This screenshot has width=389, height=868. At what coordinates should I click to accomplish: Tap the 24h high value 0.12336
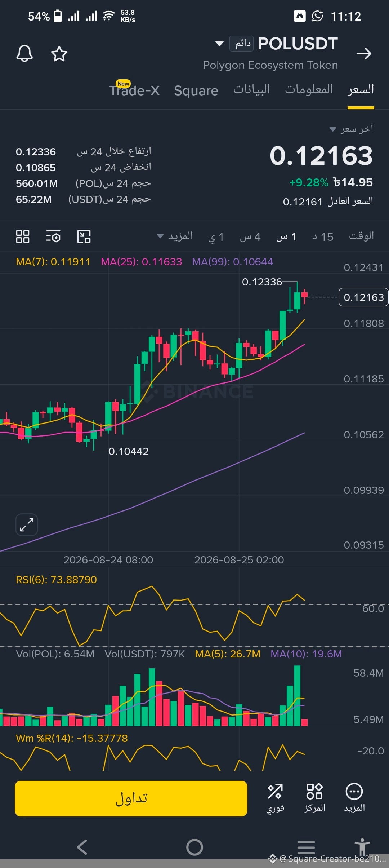(36, 152)
